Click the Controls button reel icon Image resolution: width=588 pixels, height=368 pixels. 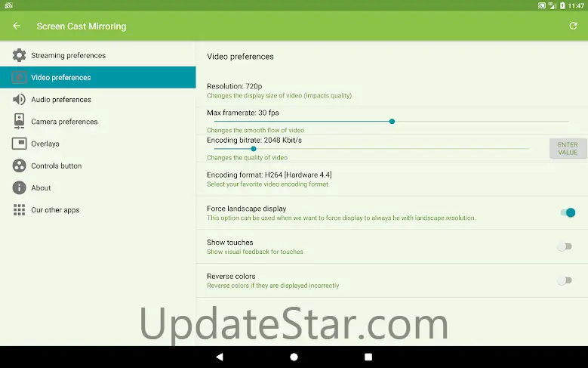(x=19, y=165)
